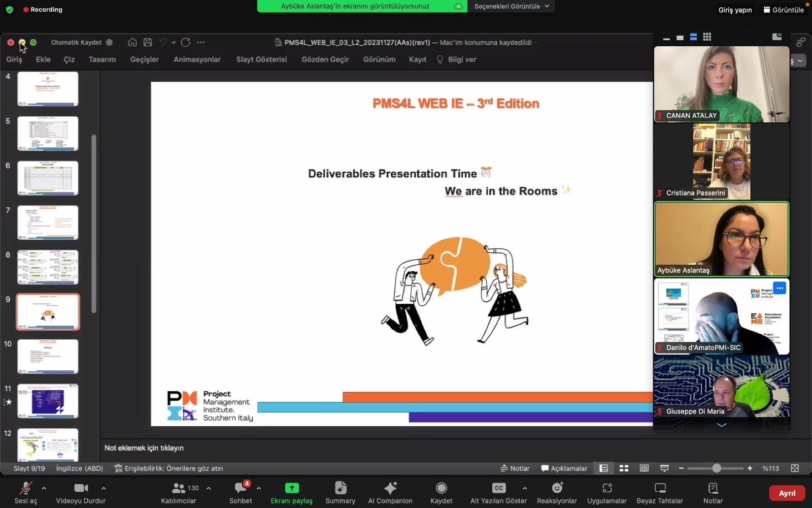Toggle Açıklamalar comments pane

[564, 468]
